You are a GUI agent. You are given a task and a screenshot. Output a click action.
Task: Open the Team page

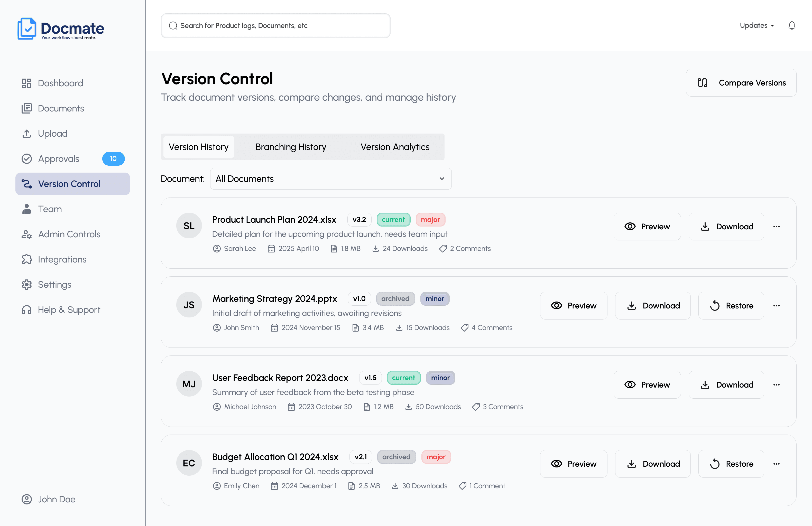[x=41, y=209]
